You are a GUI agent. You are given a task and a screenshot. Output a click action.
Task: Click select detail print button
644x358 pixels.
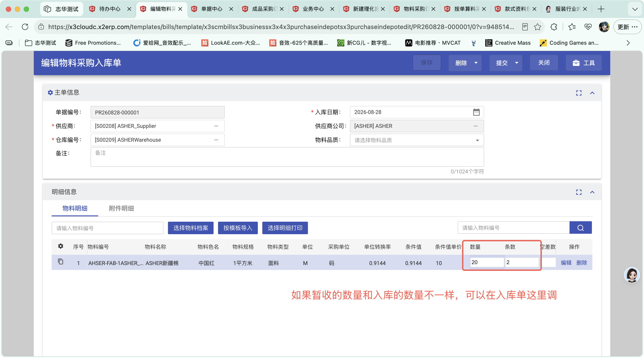click(285, 228)
